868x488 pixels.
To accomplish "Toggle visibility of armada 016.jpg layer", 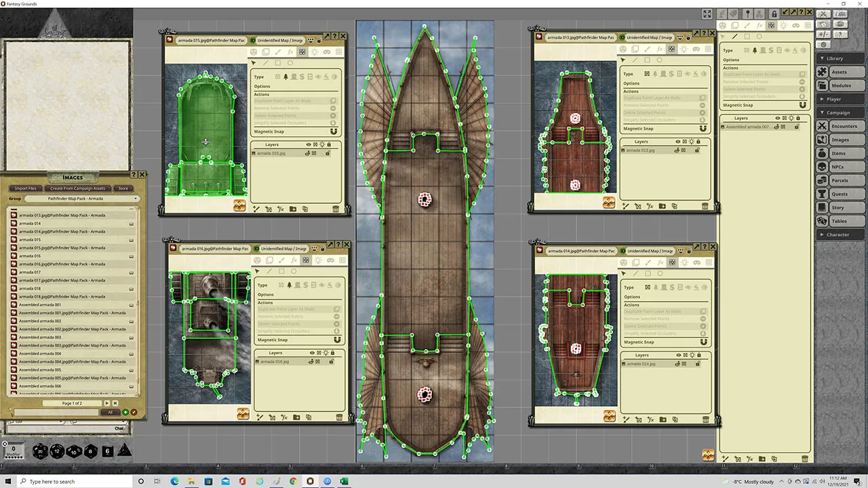I will pyautogui.click(x=312, y=362).
